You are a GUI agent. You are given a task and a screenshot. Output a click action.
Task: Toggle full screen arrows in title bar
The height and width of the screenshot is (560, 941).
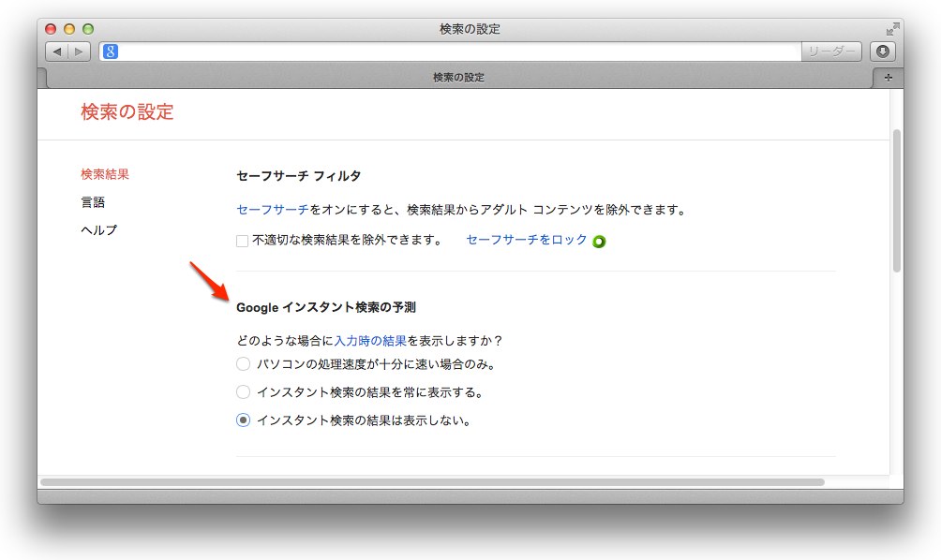[892, 29]
